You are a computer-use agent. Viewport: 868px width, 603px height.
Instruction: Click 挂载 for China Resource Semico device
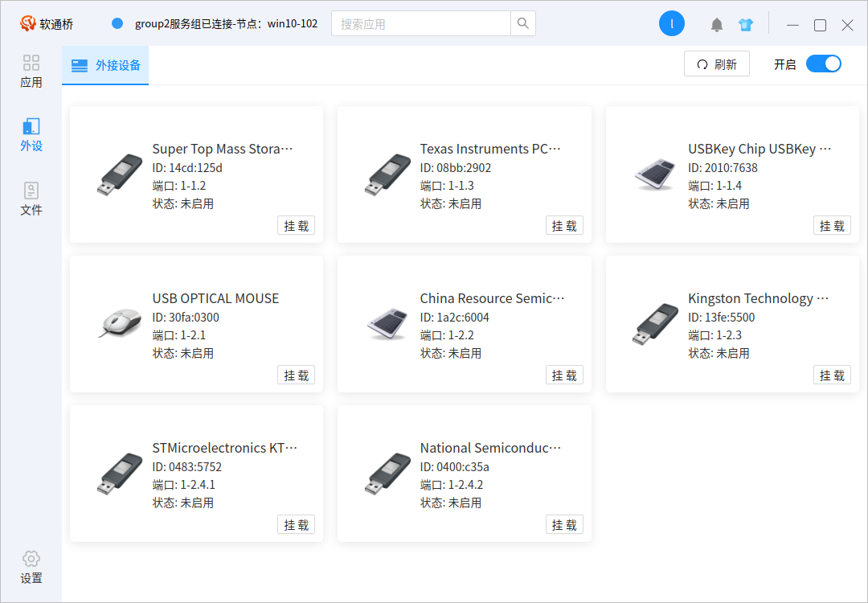tap(564, 375)
